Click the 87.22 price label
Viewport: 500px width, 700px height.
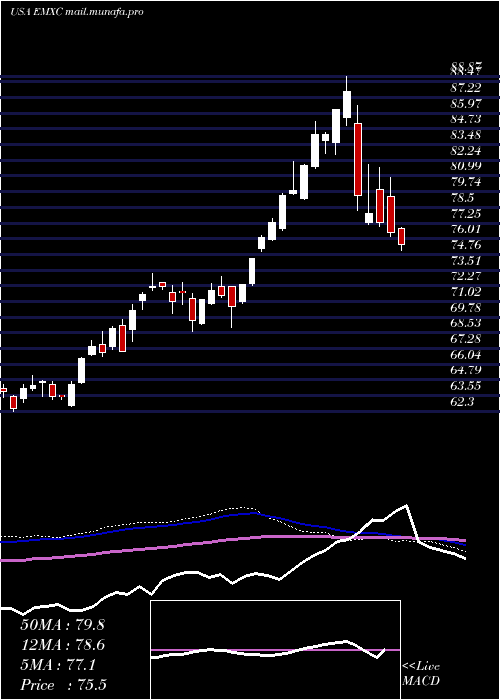pos(468,88)
